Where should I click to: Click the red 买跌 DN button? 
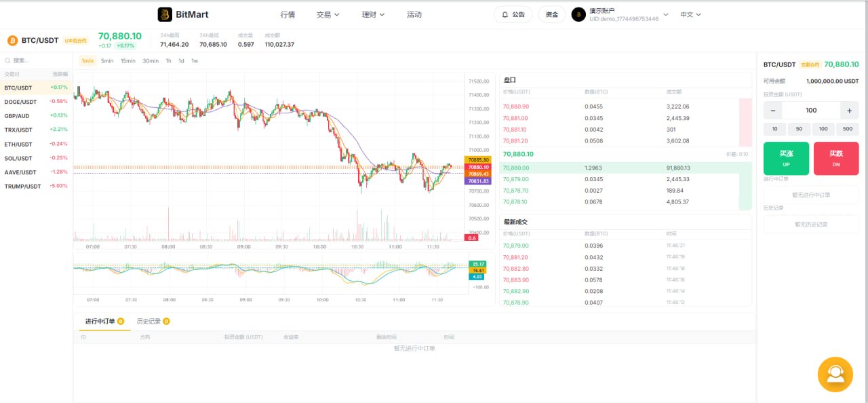pyautogui.click(x=836, y=158)
